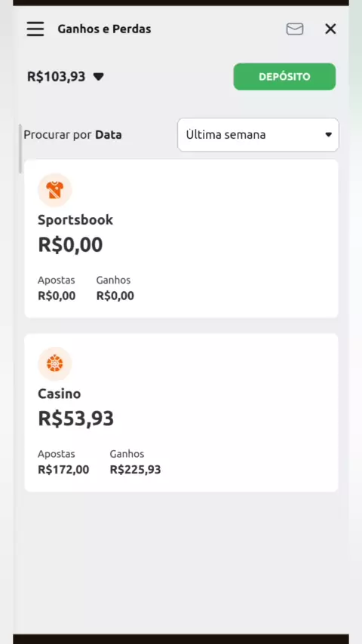Screen dimensions: 362x644
Task: Expand the balance R$103,93 arrow
Action: 99,76
